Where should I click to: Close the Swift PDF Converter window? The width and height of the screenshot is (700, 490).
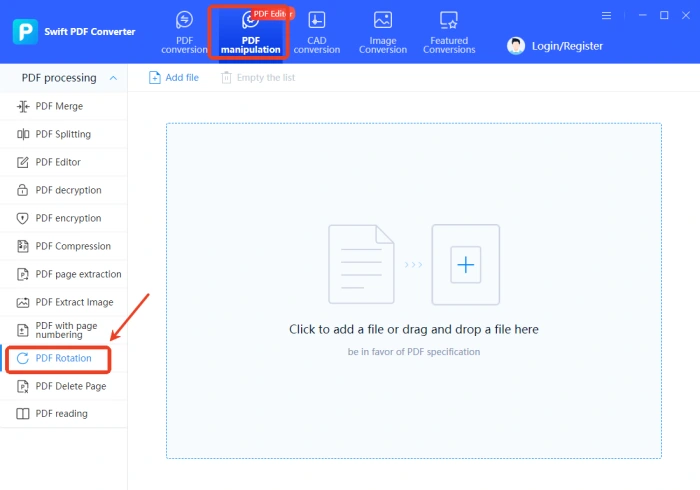[x=686, y=15]
